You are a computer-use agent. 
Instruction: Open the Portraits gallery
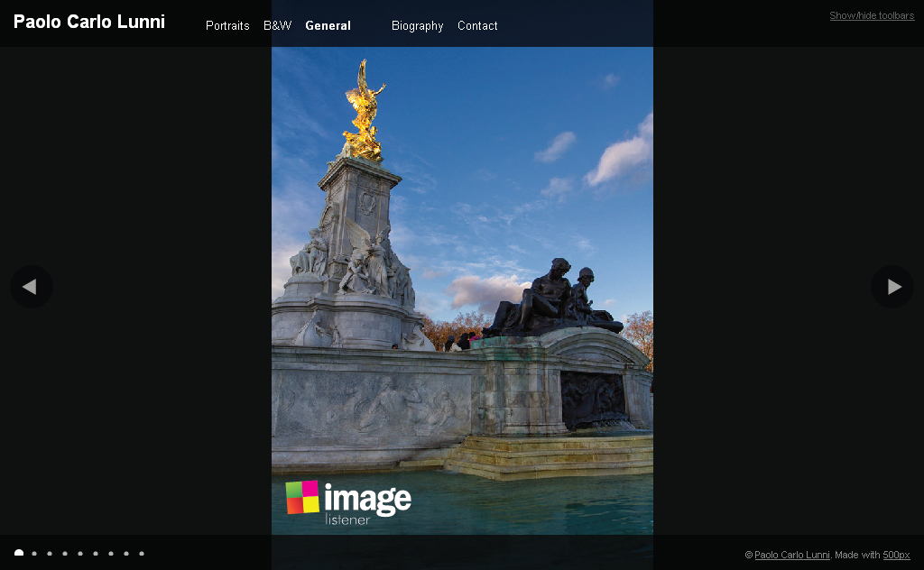tap(227, 26)
